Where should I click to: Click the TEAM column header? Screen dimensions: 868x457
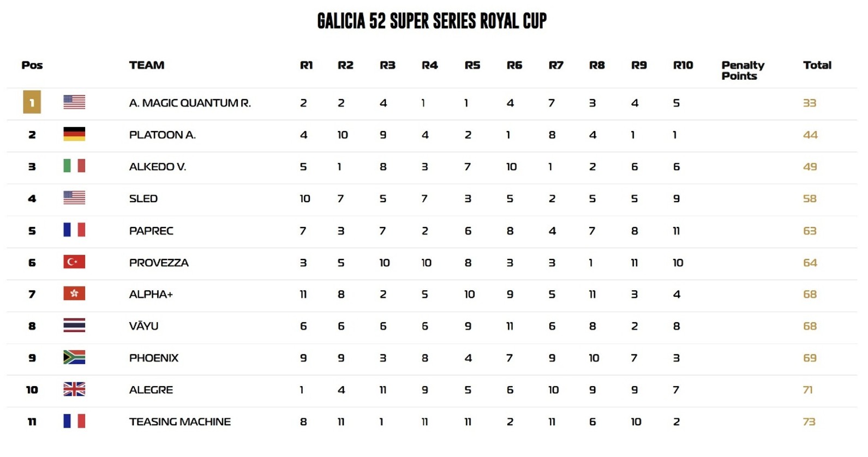[147, 65]
